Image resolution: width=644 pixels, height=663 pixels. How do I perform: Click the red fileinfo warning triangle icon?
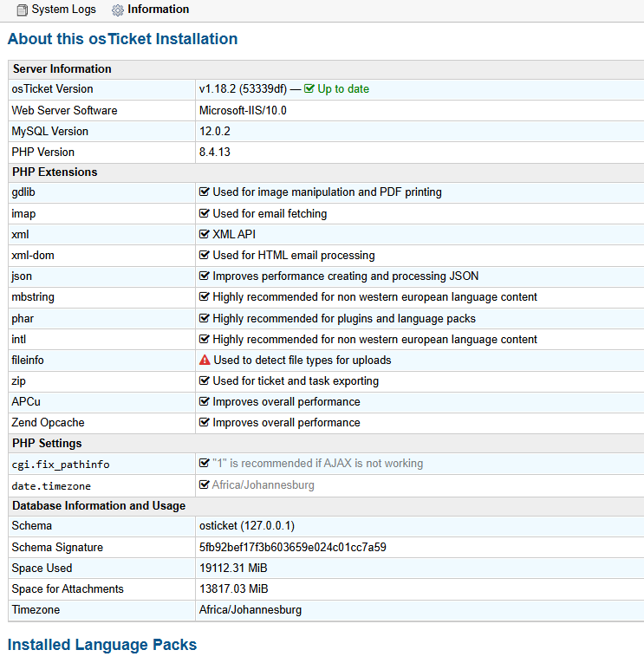205,361
